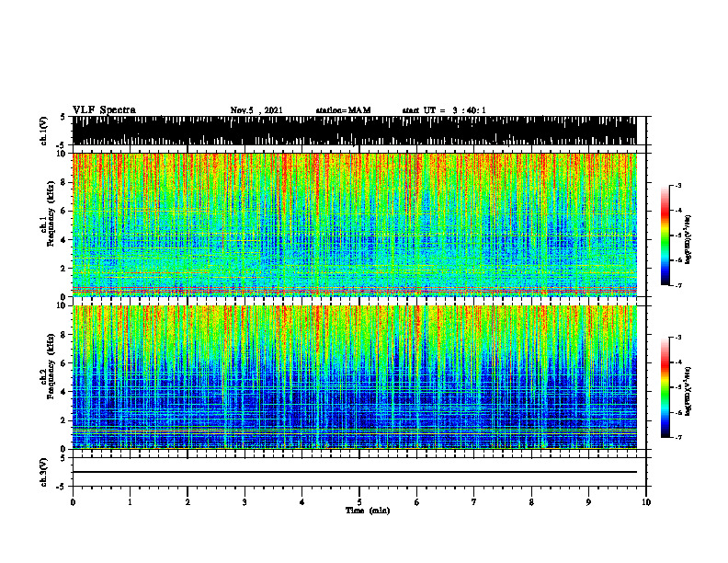Viewport: 728px width, 563px height.
Task: Click time axis tick label "6"
Action: click(x=417, y=502)
